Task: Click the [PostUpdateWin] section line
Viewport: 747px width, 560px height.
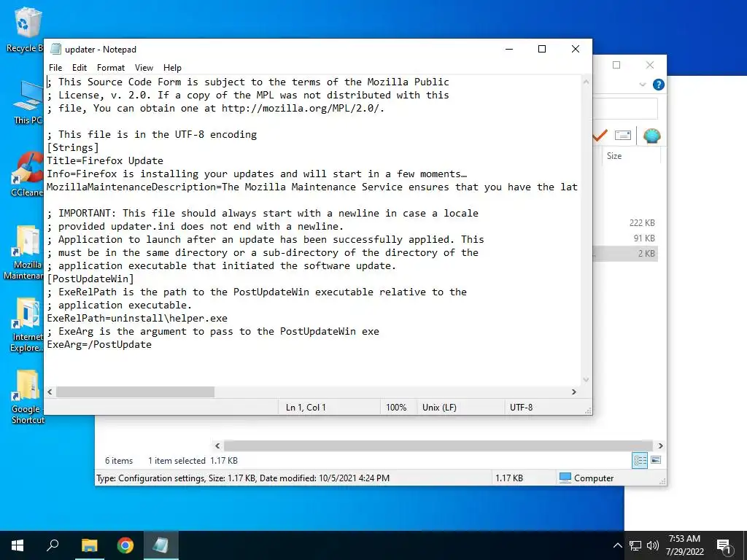Action: 90,279
